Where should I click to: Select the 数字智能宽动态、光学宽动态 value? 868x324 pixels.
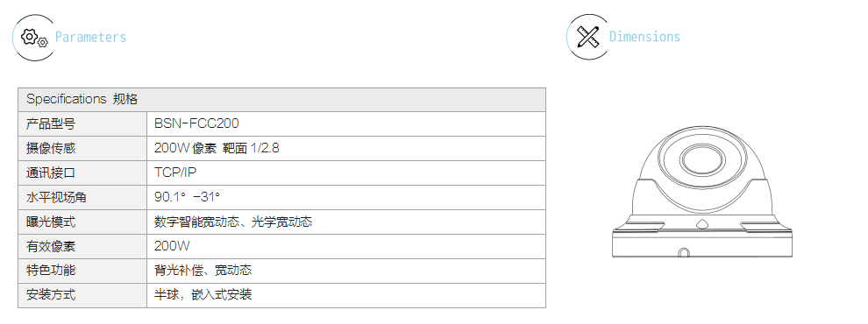coord(233,222)
